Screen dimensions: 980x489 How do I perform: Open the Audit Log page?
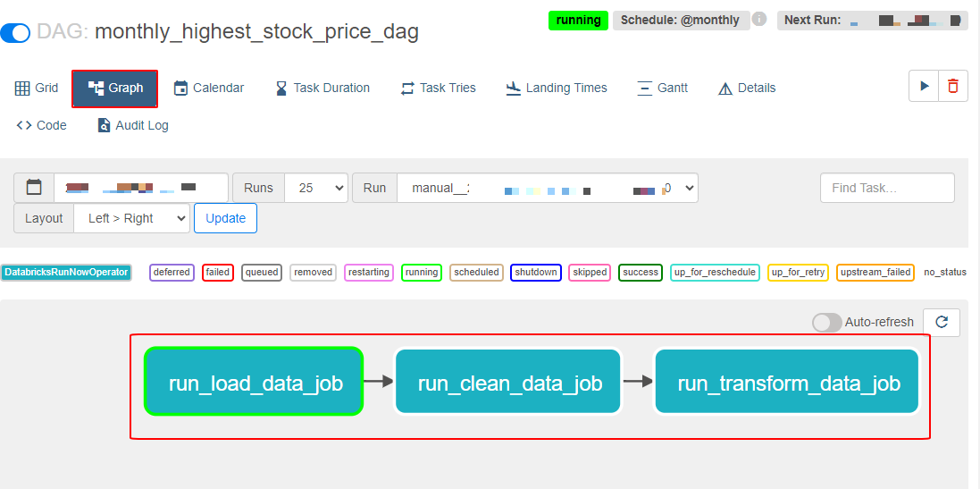(x=132, y=125)
